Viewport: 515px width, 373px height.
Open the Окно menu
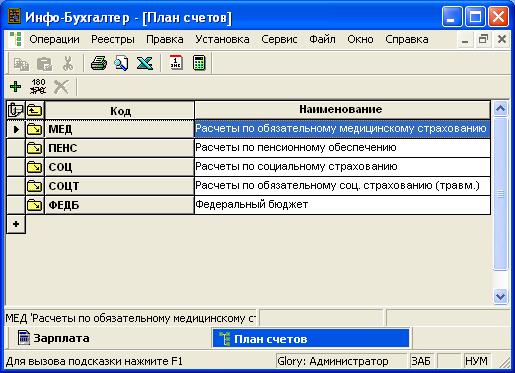(360, 39)
